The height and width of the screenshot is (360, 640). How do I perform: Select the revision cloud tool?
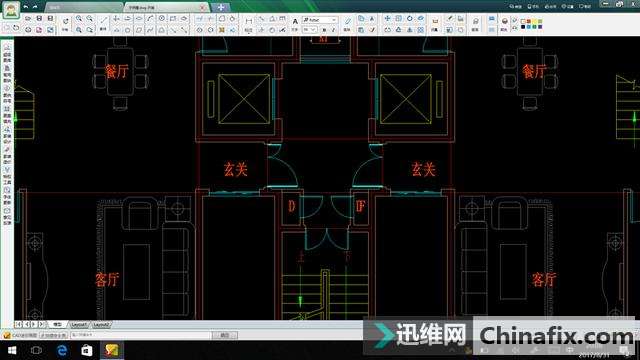click(x=184, y=18)
